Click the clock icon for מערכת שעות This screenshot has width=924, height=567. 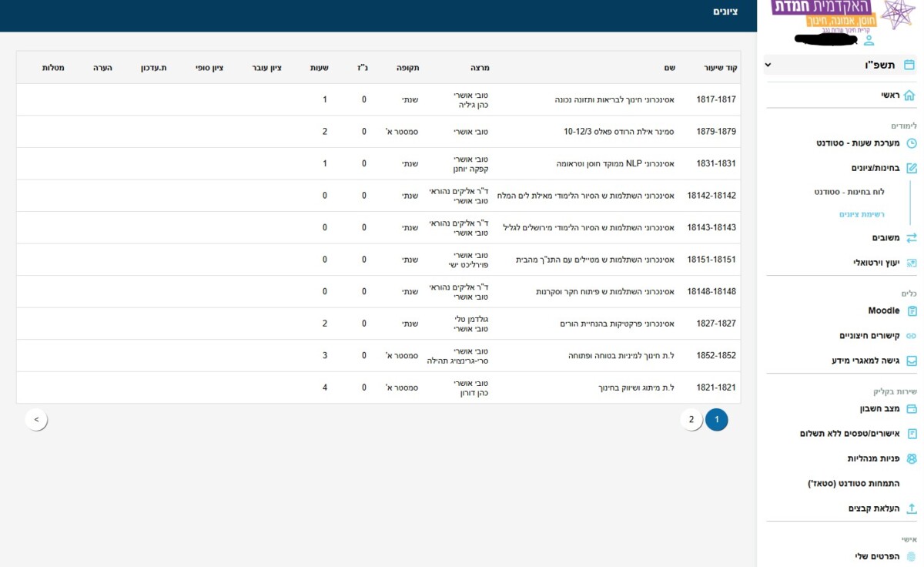click(x=912, y=143)
